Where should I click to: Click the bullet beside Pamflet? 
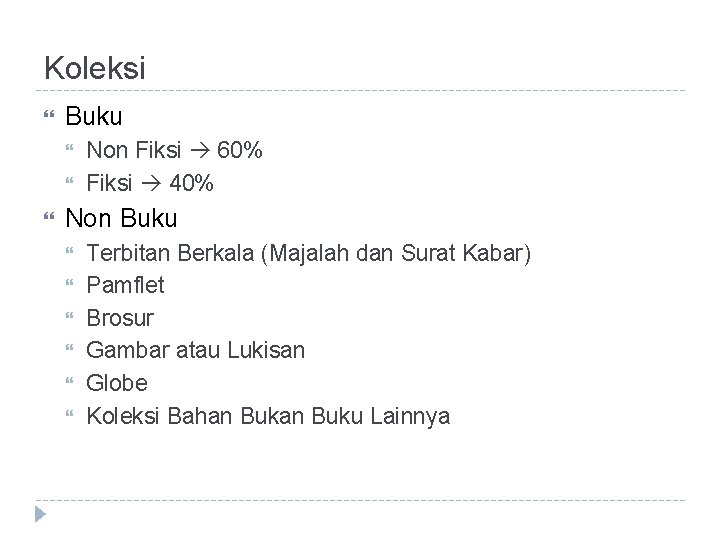(x=69, y=282)
